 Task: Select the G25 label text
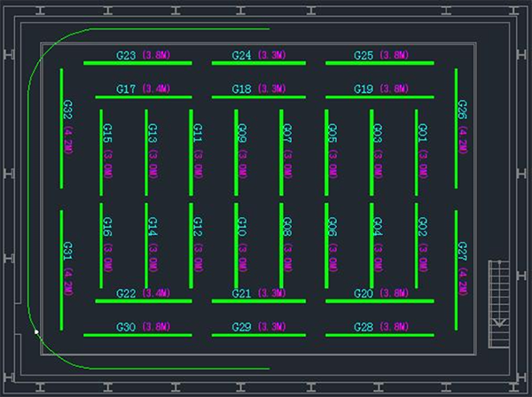(364, 55)
